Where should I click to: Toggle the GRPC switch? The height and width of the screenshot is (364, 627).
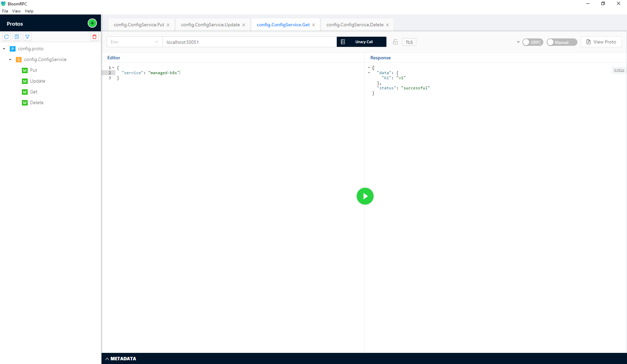pyautogui.click(x=533, y=42)
